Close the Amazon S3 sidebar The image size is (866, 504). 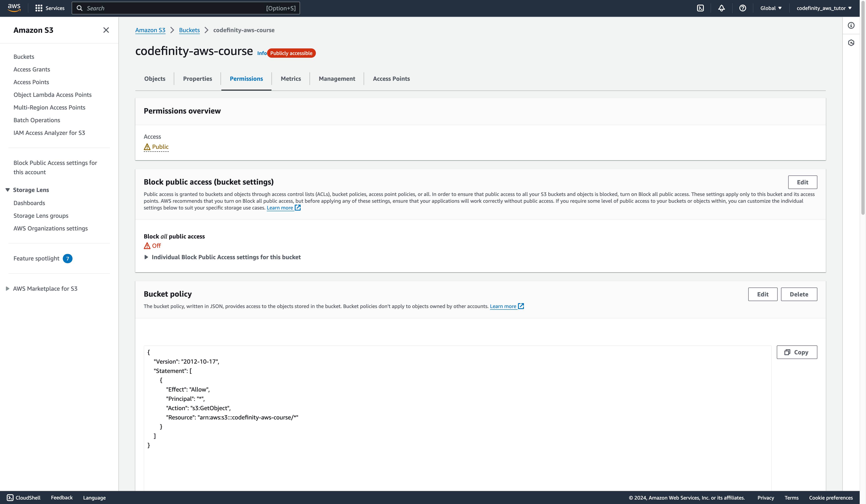[106, 30]
